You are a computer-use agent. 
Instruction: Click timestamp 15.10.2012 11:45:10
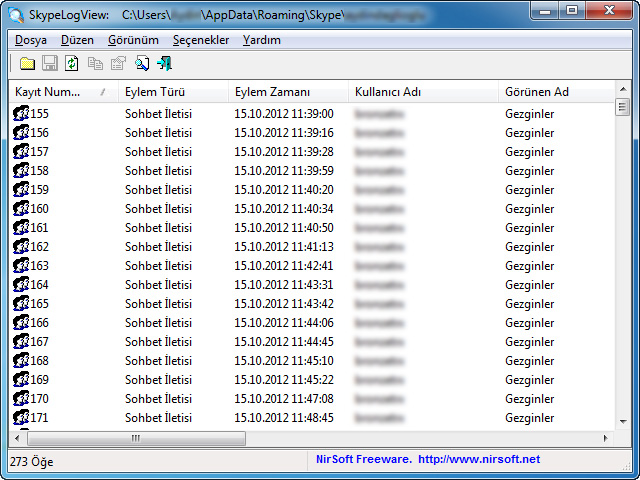click(284, 360)
